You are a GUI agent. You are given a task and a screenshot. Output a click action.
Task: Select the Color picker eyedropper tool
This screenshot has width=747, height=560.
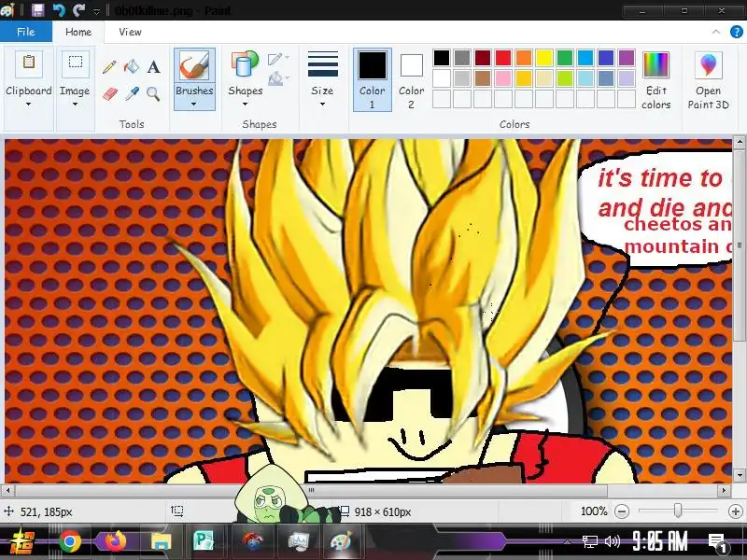[x=132, y=93]
